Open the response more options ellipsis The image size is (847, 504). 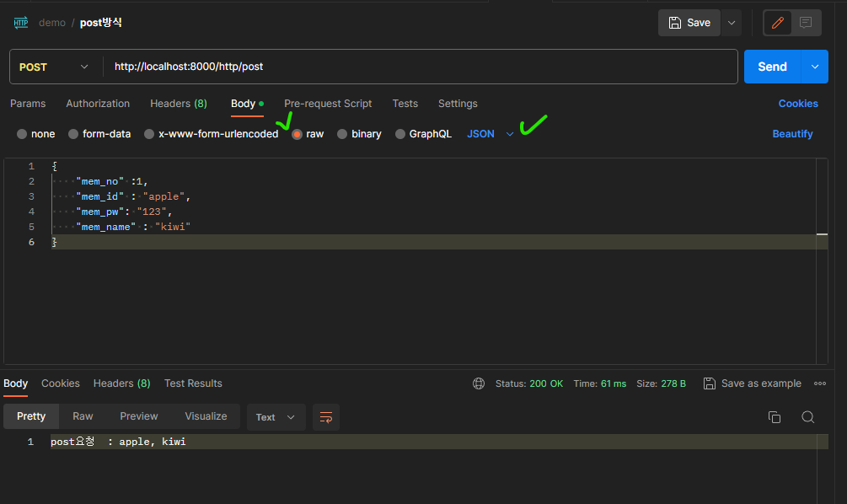coord(820,383)
